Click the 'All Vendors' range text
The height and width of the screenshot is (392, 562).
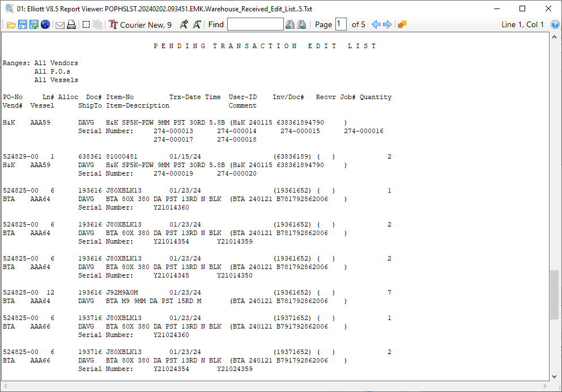pos(56,63)
